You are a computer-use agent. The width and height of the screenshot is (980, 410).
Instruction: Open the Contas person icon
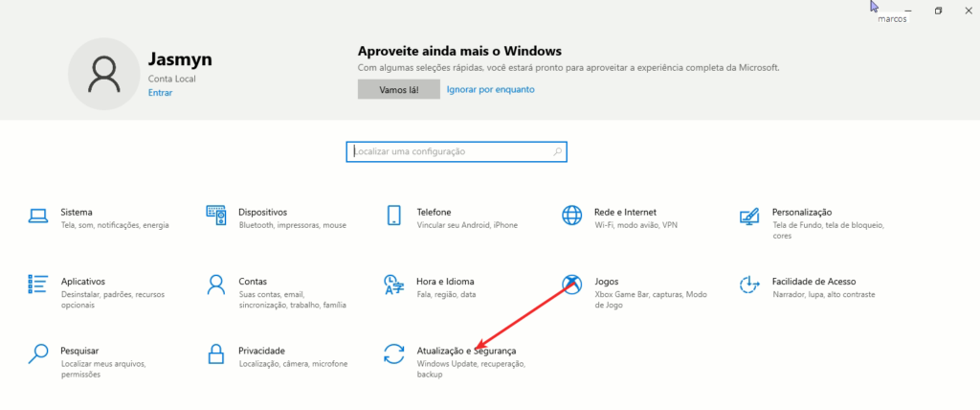pos(215,285)
